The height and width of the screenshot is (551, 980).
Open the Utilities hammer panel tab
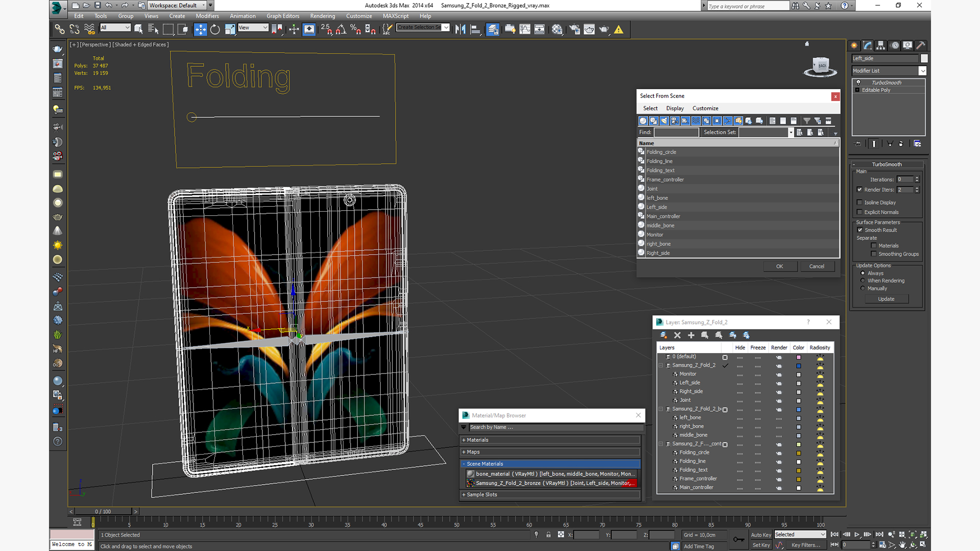point(921,45)
